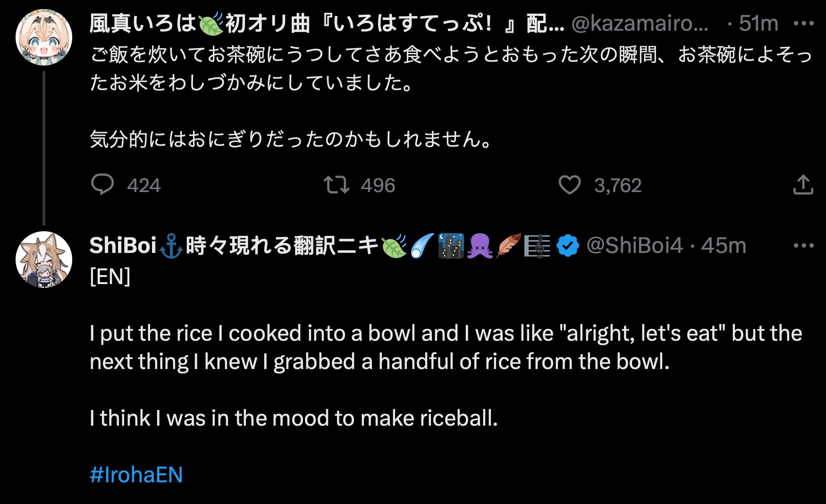This screenshot has width=826, height=504.
Task: Open Kazama Iroha's profile picture
Action: click(x=44, y=37)
